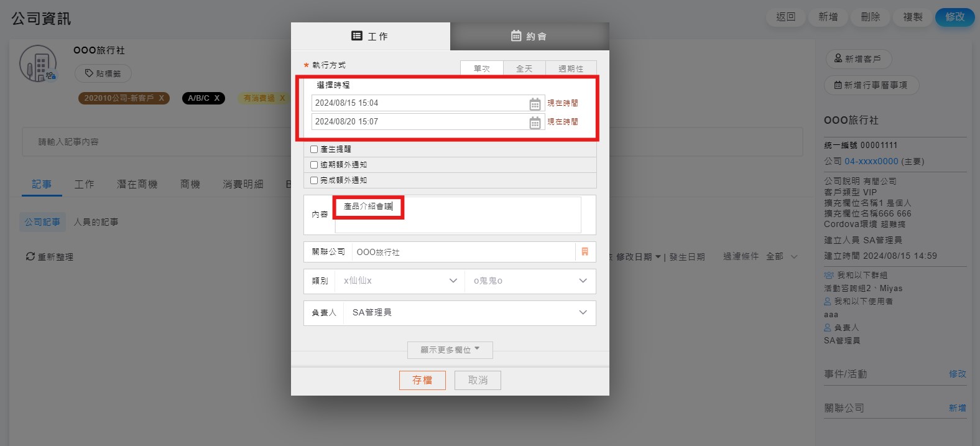
Task: Expand the o鬼鬼o subcategory dropdown
Action: click(x=530, y=281)
